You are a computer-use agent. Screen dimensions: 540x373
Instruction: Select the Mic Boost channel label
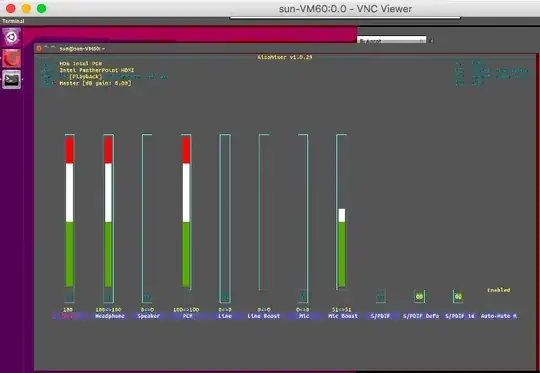pos(343,316)
